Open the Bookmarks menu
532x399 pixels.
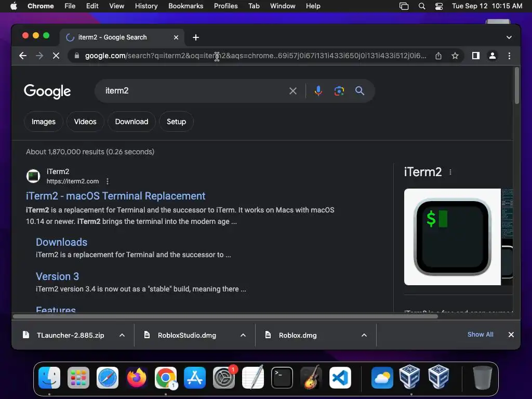tap(186, 6)
